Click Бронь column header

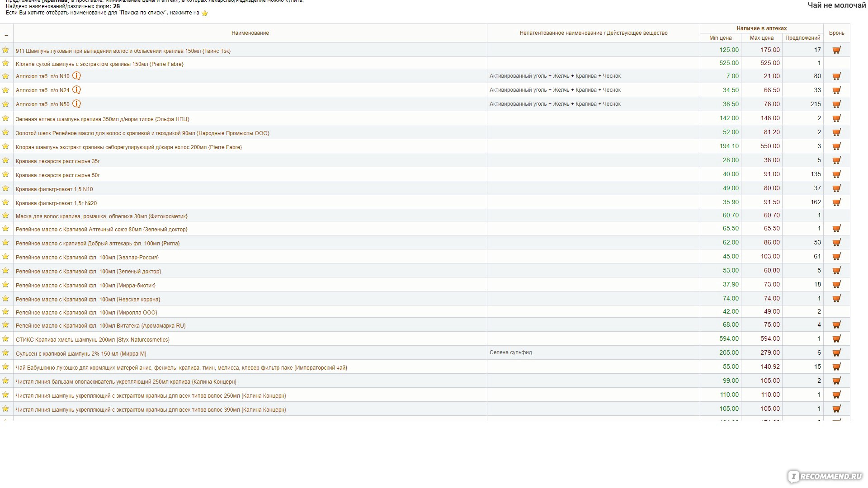click(836, 33)
